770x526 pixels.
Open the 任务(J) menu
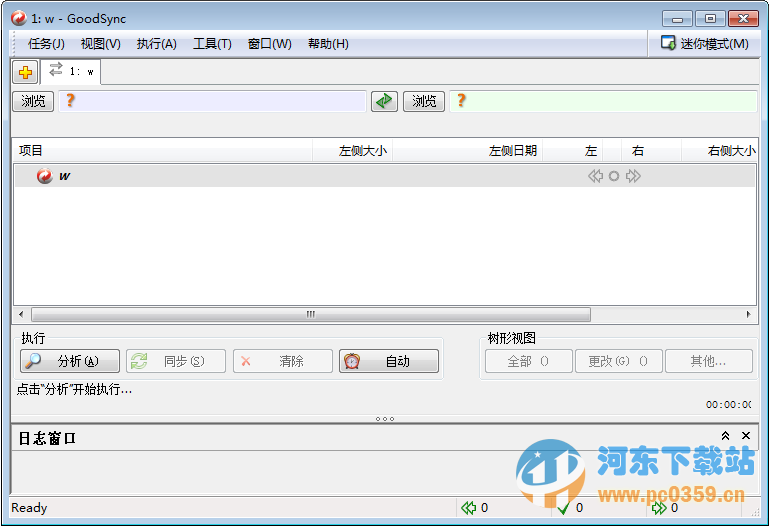click(x=46, y=44)
